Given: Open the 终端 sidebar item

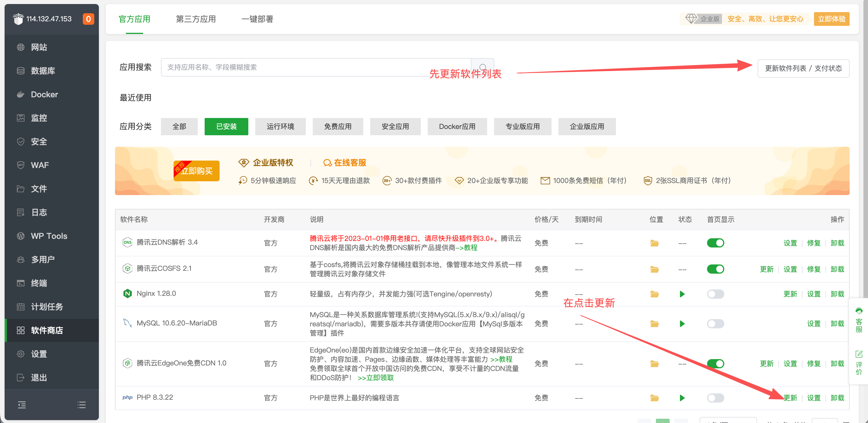Looking at the screenshot, I should point(51,283).
